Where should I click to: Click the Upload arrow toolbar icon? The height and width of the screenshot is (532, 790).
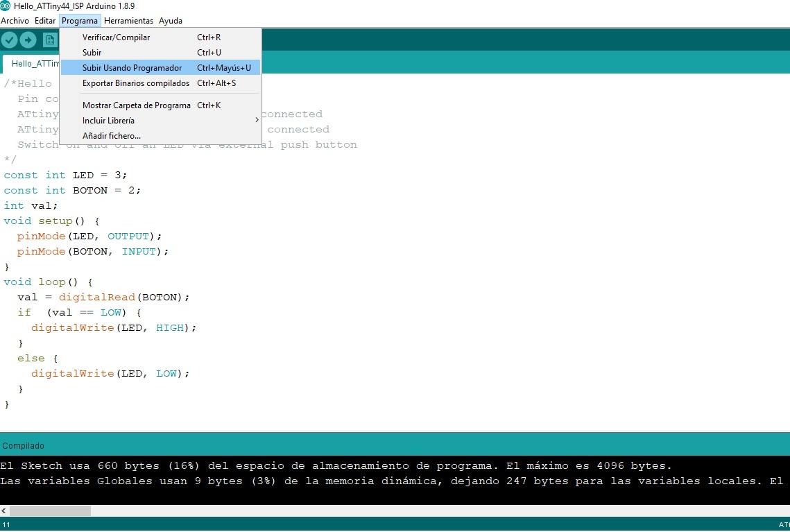[x=28, y=40]
